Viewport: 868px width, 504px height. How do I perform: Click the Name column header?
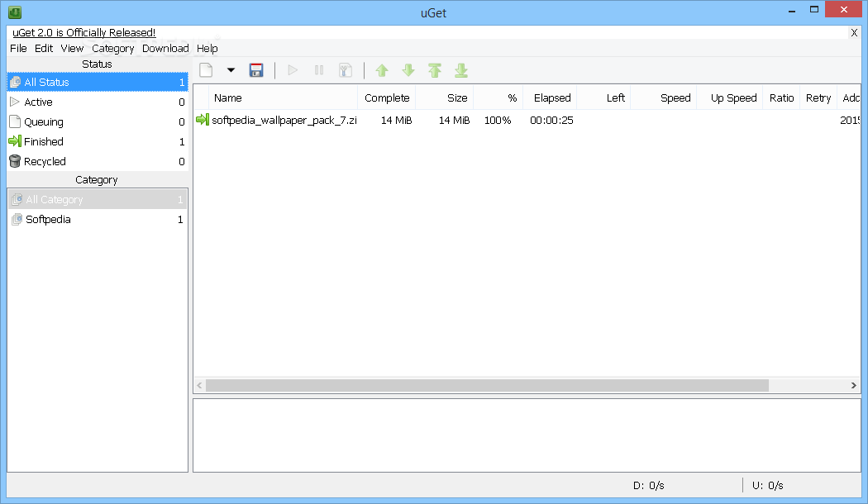[283, 98]
